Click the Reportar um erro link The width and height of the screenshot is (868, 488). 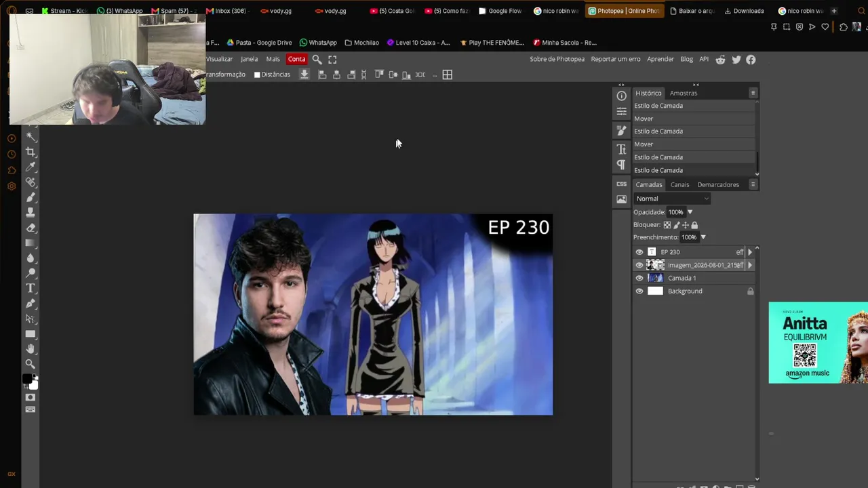tap(616, 60)
